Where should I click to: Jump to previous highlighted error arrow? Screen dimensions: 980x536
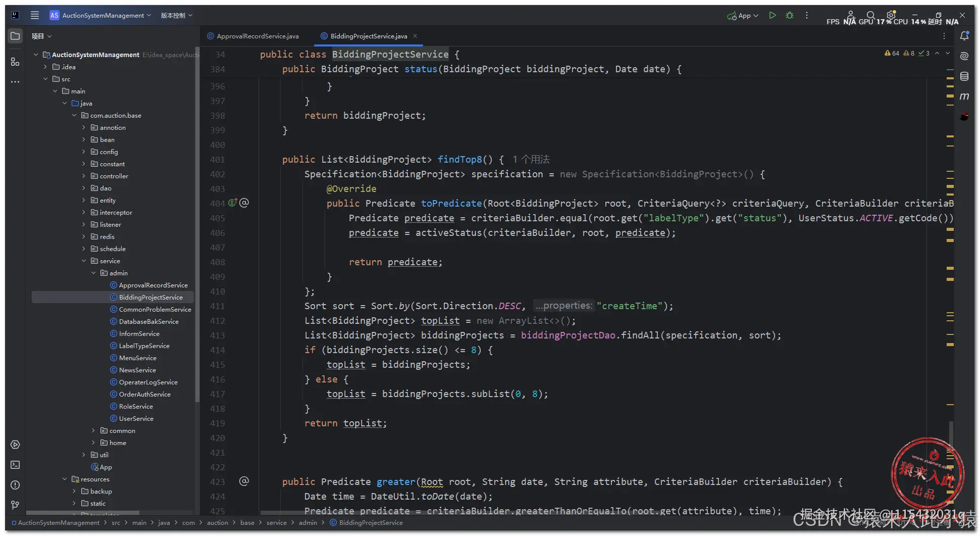(937, 53)
